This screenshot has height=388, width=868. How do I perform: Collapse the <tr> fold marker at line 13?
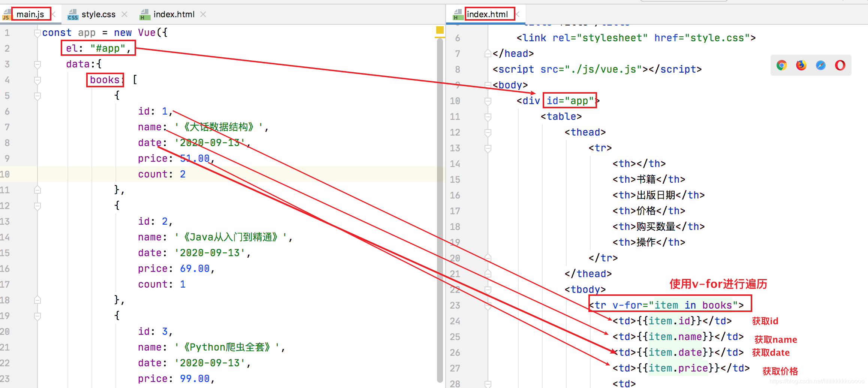point(488,148)
